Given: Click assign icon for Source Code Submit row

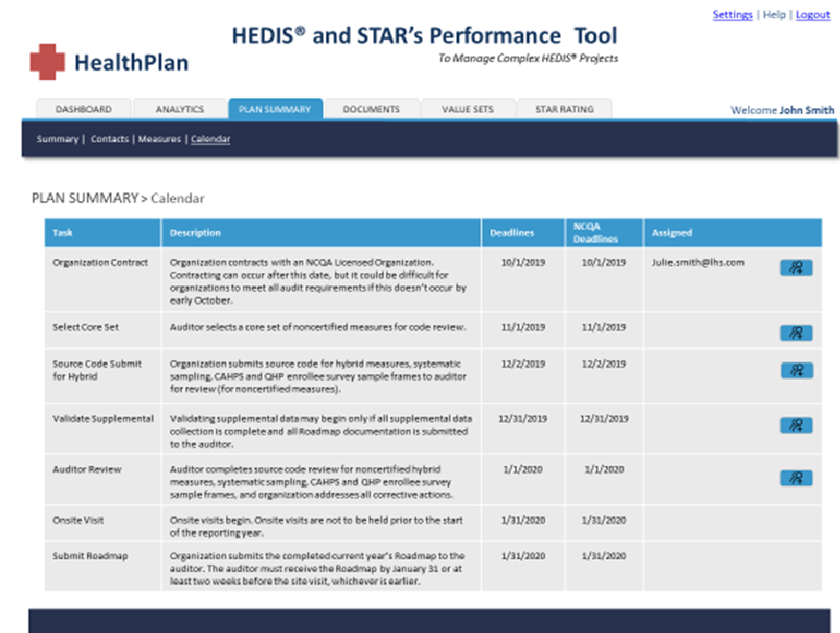Looking at the screenshot, I should tap(796, 370).
